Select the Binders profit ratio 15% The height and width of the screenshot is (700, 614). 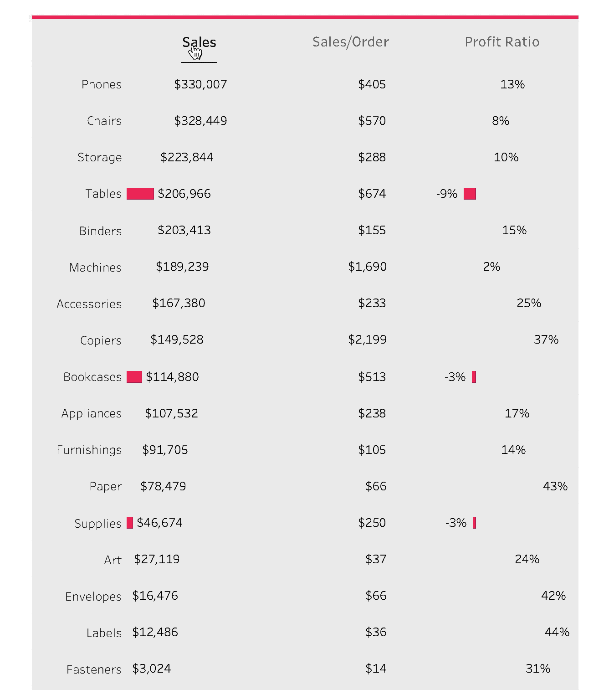pyautogui.click(x=514, y=230)
